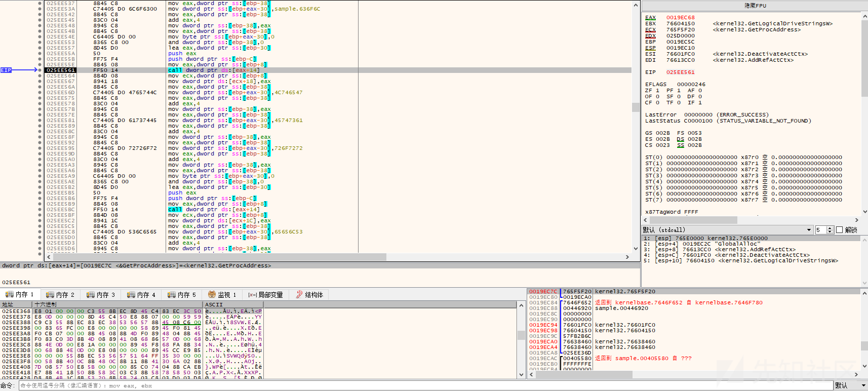The image size is (868, 391).
Task: Toggle the 解锁 checkbox
Action: tap(839, 230)
